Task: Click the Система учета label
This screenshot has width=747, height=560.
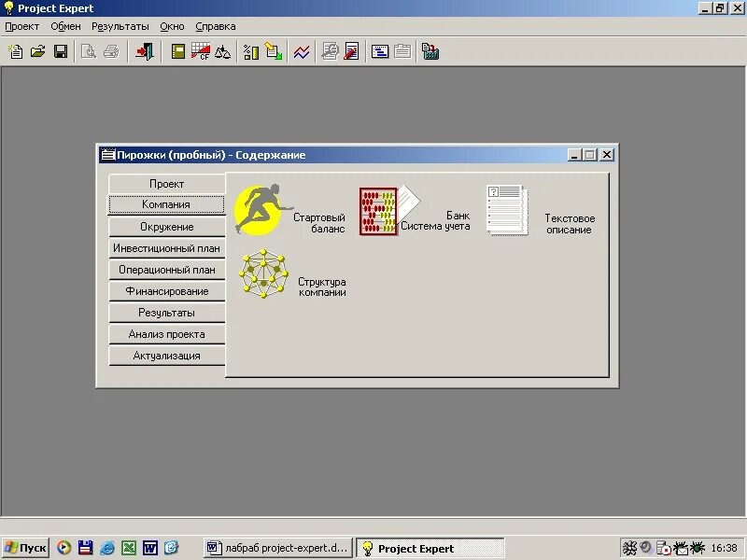Action: pos(435,226)
